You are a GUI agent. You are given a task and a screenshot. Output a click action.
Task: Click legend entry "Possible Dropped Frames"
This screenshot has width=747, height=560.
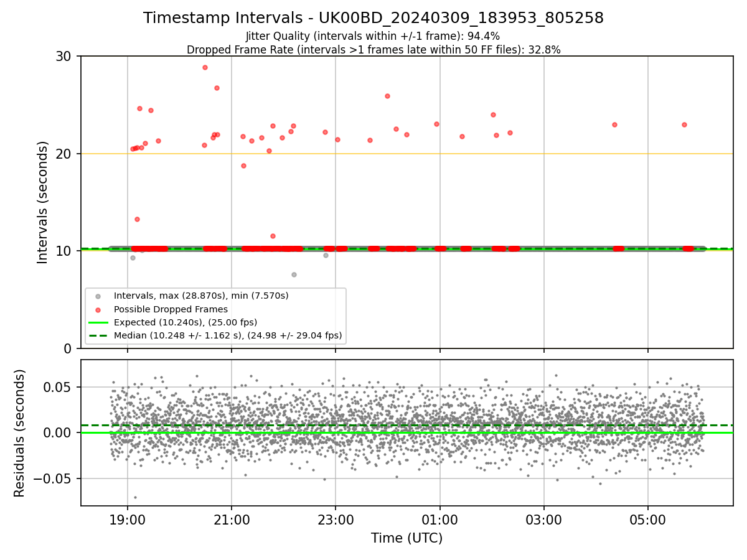tap(171, 309)
